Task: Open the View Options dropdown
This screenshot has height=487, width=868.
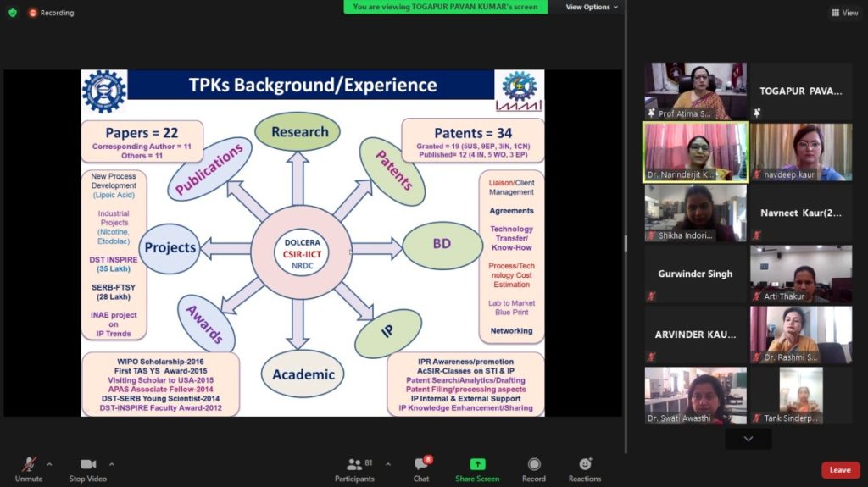Action: coord(592,7)
